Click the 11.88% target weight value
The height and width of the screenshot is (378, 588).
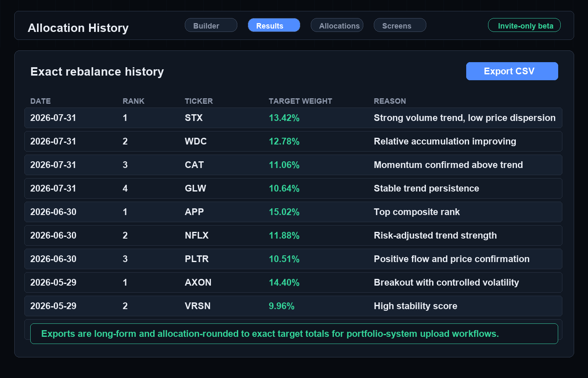284,236
